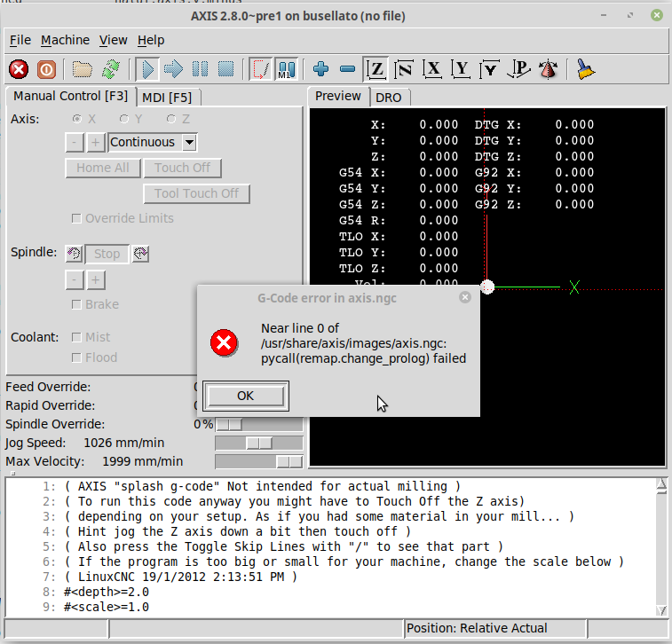Adjust the Max Velocity slider
Image resolution: width=672 pixels, height=644 pixels.
coord(259,461)
